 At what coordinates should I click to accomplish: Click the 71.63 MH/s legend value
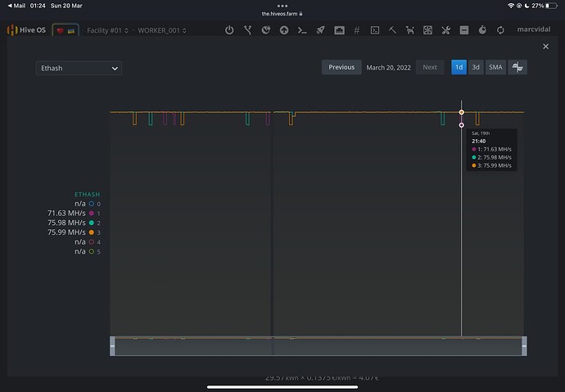tap(66, 213)
